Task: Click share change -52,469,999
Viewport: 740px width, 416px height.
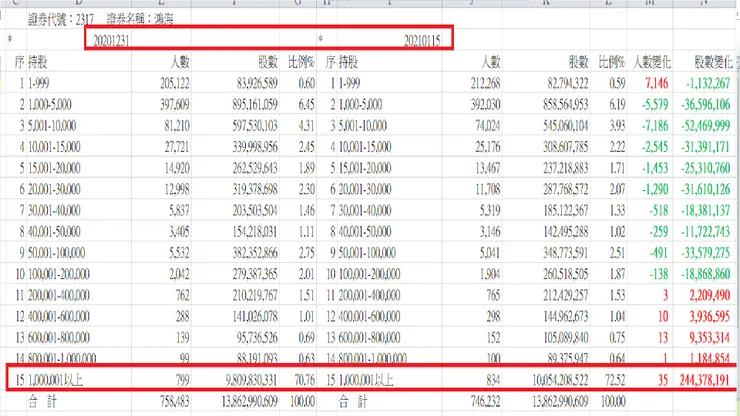Action: tap(706, 126)
